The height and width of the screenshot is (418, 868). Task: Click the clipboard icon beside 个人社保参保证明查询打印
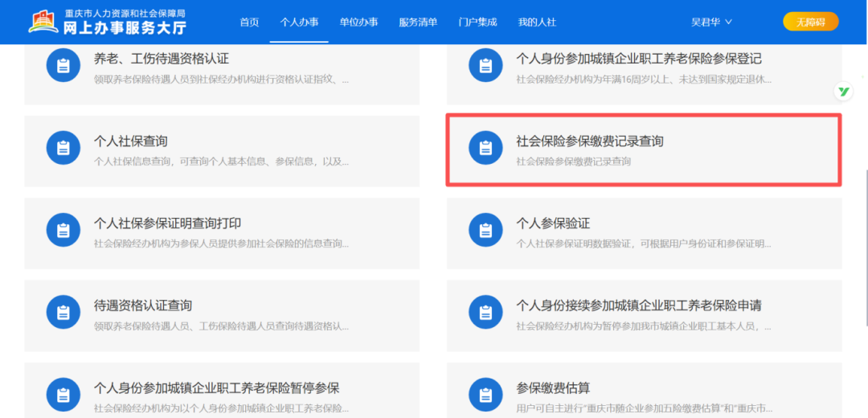[63, 230]
